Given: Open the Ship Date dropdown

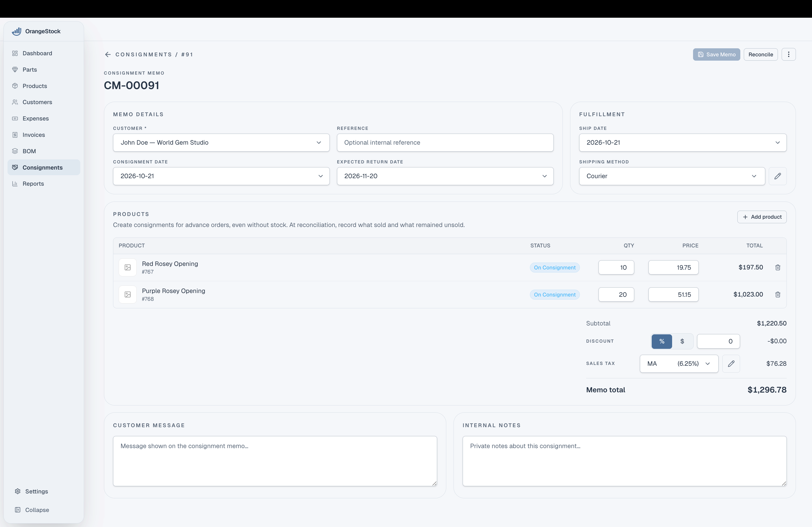Looking at the screenshot, I should pyautogui.click(x=683, y=143).
